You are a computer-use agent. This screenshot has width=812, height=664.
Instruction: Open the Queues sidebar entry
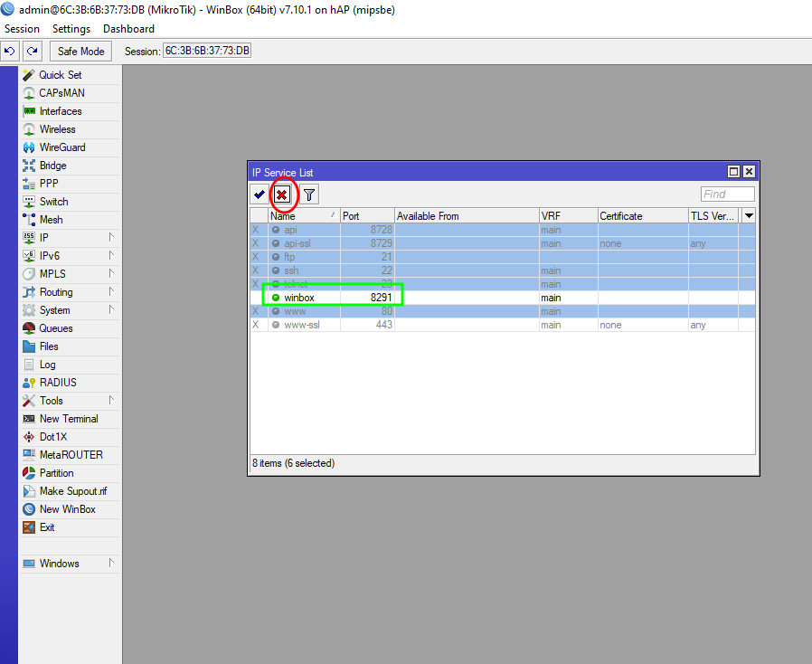(x=55, y=328)
